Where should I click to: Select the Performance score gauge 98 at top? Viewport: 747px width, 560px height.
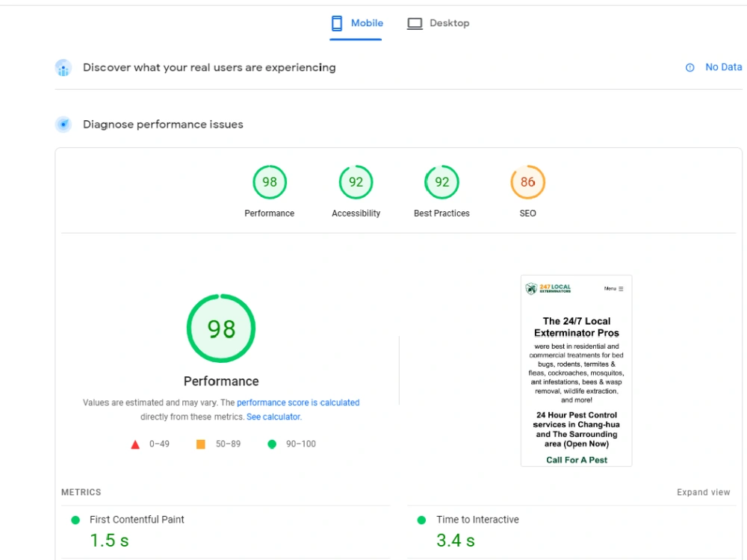270,182
